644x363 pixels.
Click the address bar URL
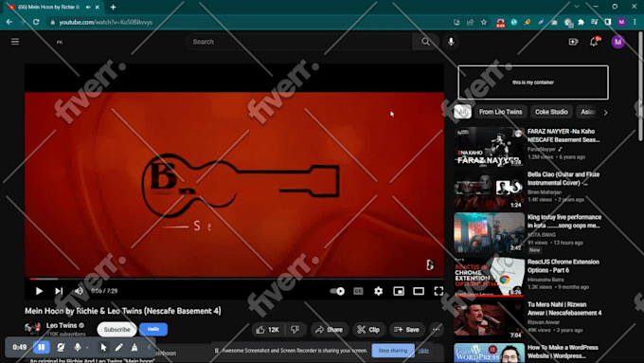105,22
